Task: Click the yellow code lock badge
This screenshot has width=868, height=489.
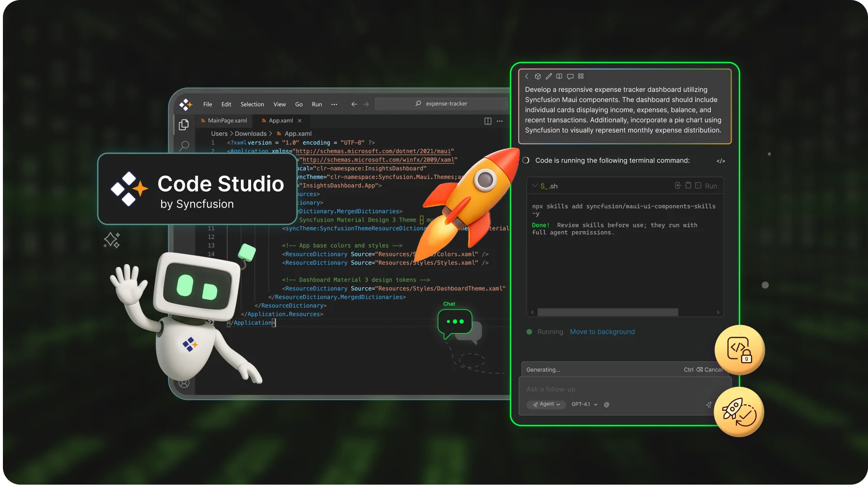Action: (739, 350)
